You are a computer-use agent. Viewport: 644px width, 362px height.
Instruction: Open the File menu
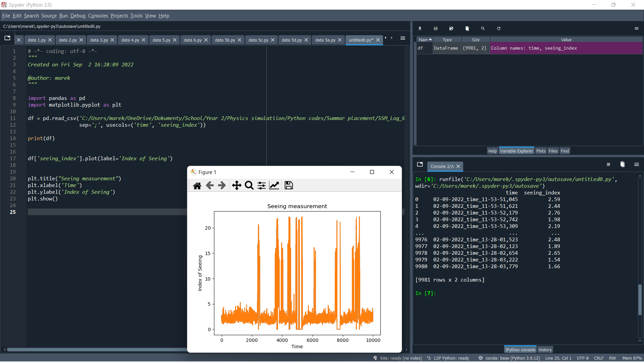click(6, 16)
